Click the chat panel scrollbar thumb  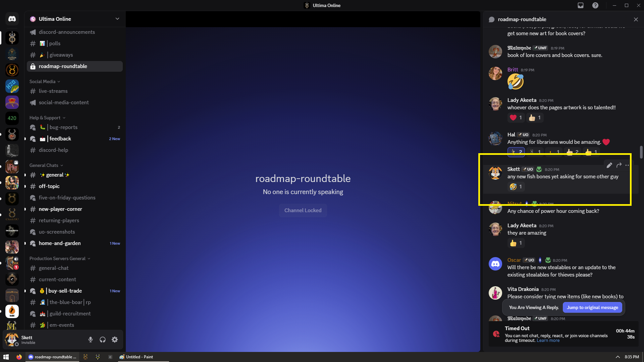coord(641,152)
